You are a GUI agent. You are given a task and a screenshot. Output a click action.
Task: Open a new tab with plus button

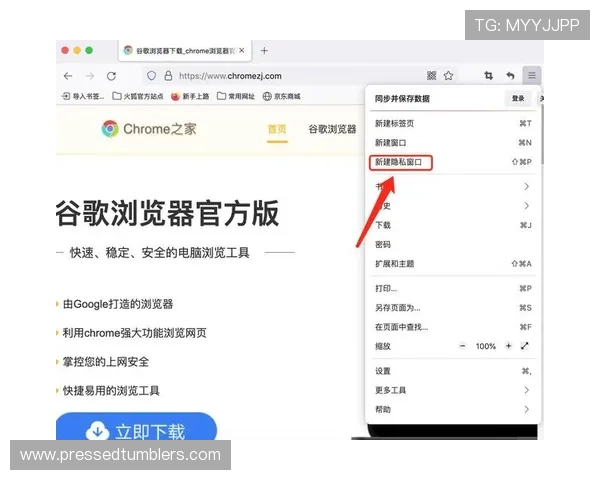coord(264,50)
